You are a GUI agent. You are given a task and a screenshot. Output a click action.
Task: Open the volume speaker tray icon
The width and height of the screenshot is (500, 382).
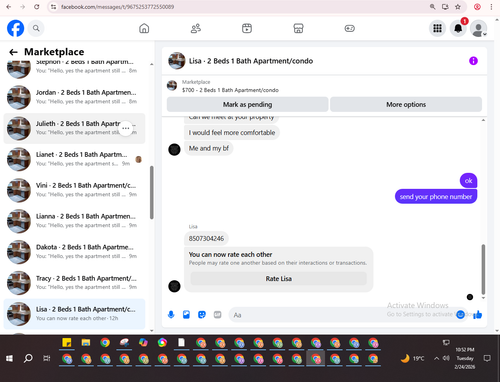point(446,358)
